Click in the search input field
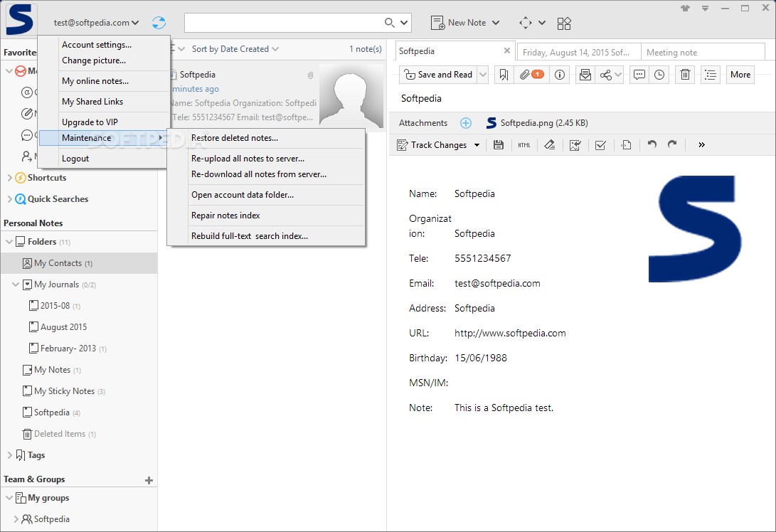 (284, 23)
